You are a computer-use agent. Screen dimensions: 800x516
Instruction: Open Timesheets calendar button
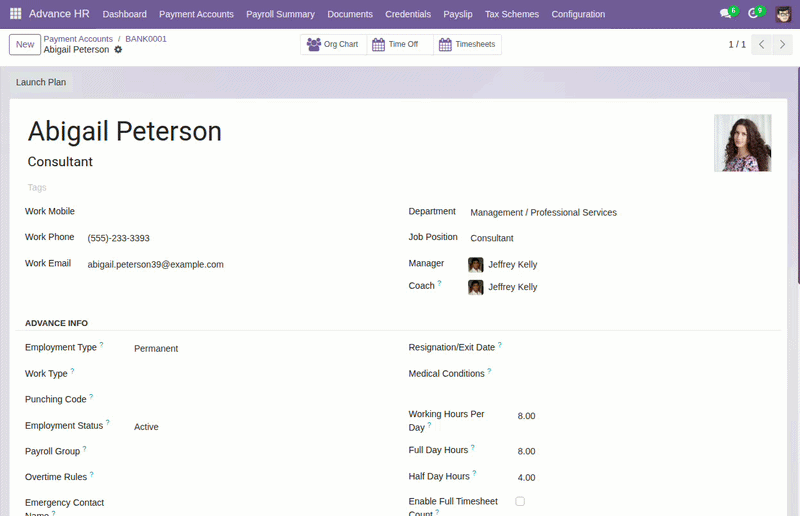[467, 44]
